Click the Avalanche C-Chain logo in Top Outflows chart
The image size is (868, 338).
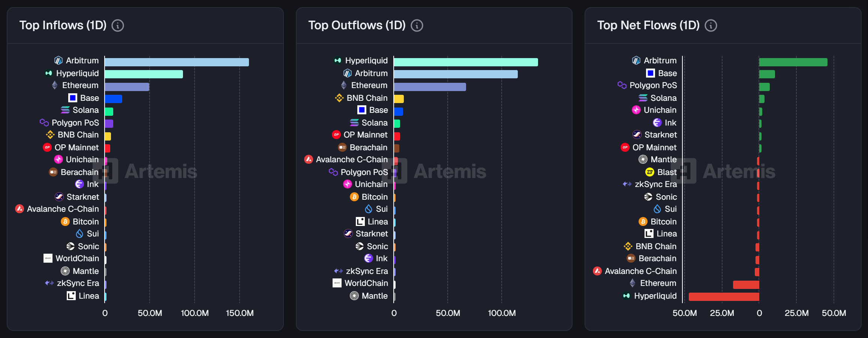tap(309, 159)
